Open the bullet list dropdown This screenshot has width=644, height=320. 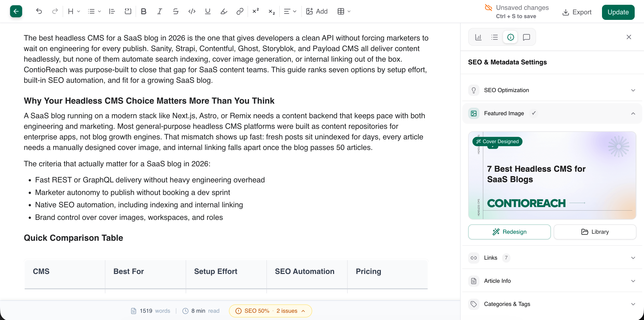pyautogui.click(x=94, y=11)
